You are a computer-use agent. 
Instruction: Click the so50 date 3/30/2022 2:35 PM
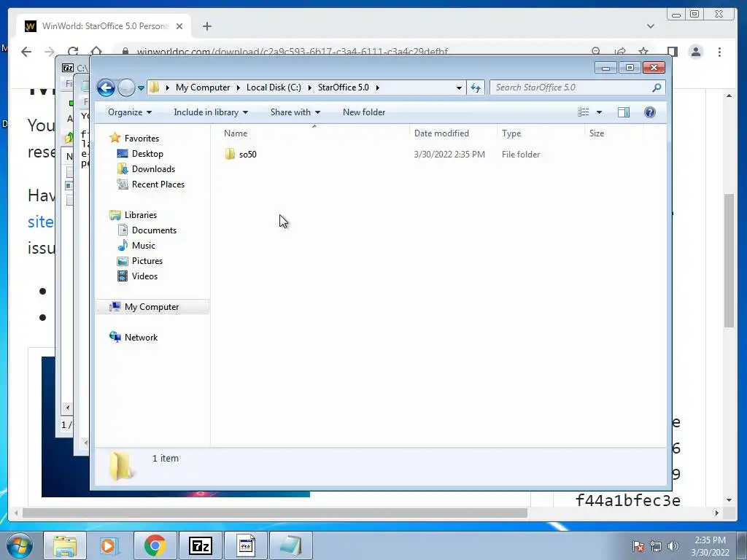(x=449, y=155)
